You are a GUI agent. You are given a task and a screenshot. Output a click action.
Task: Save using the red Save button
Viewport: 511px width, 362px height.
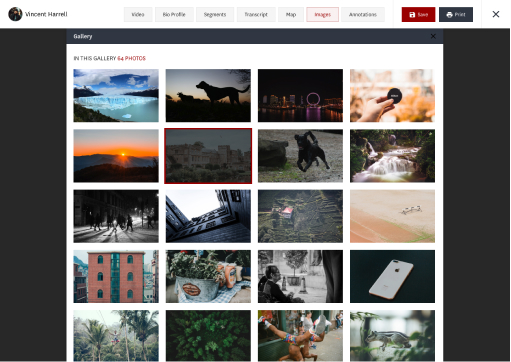tap(418, 14)
